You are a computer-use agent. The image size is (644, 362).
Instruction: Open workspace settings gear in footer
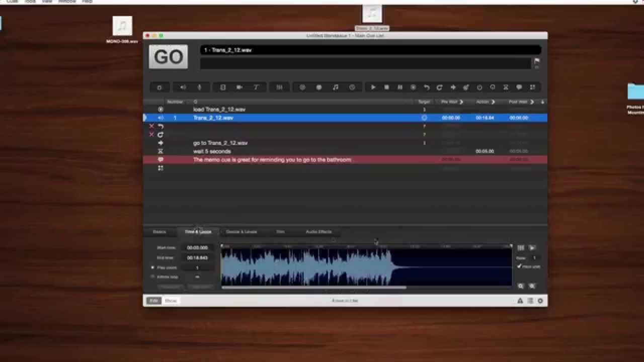point(540,301)
